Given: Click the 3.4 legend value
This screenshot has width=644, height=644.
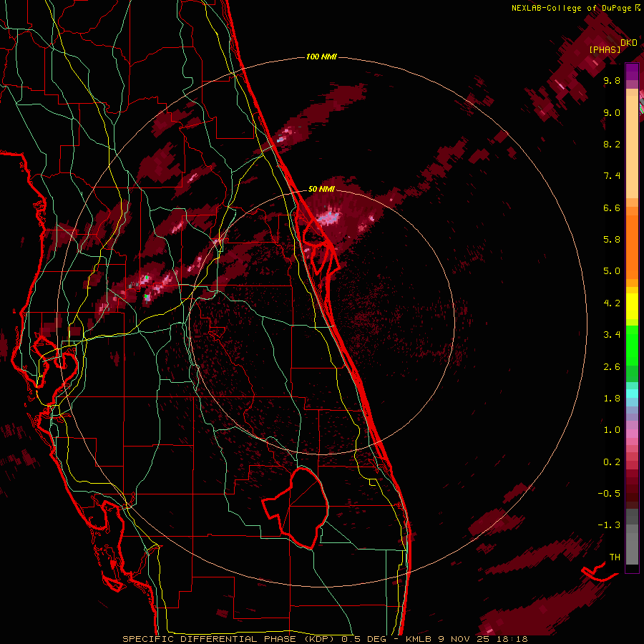Looking at the screenshot, I should pos(612,335).
